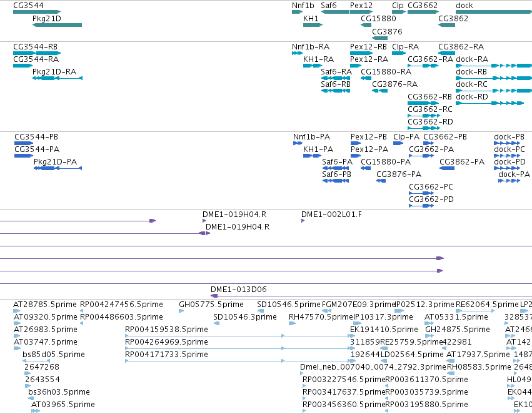Select EST GH05775.5prime
Image resolution: width=532 pixels, height=414 pixels.
(x=181, y=311)
